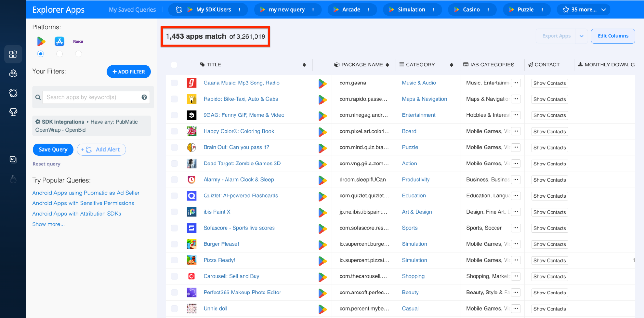The height and width of the screenshot is (318, 644).
Task: Select the Google Play radio button
Action: tap(41, 54)
